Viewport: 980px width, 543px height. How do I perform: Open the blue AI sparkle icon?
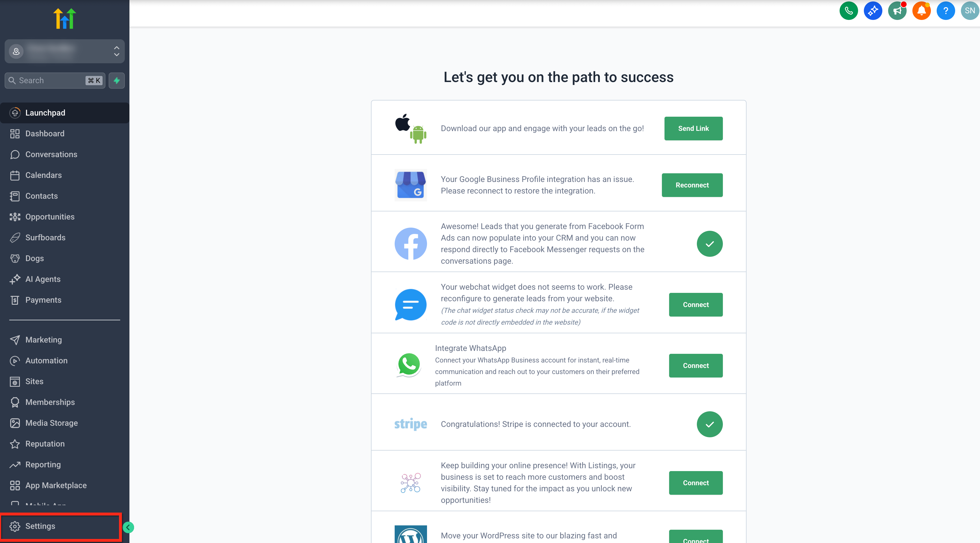(873, 11)
